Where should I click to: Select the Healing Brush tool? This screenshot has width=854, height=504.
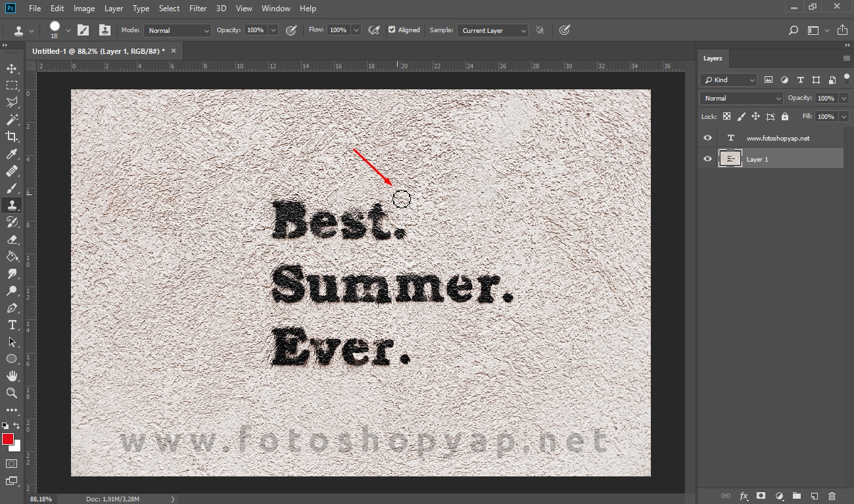click(12, 171)
